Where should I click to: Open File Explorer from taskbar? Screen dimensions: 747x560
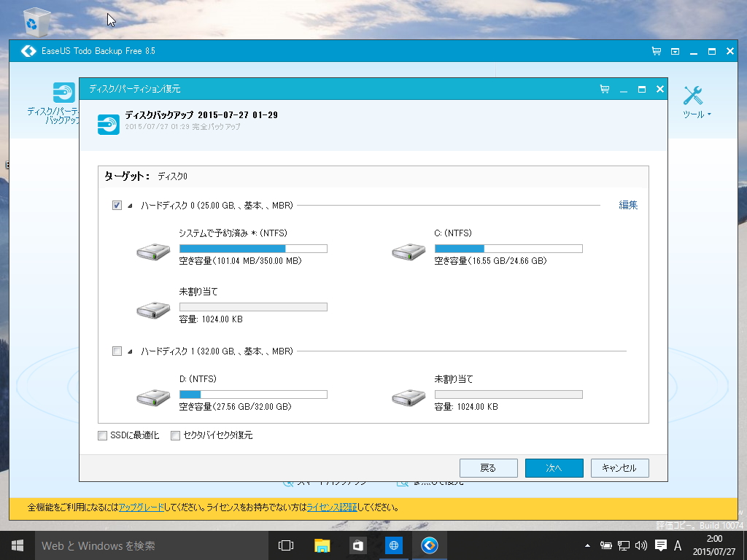(322, 545)
